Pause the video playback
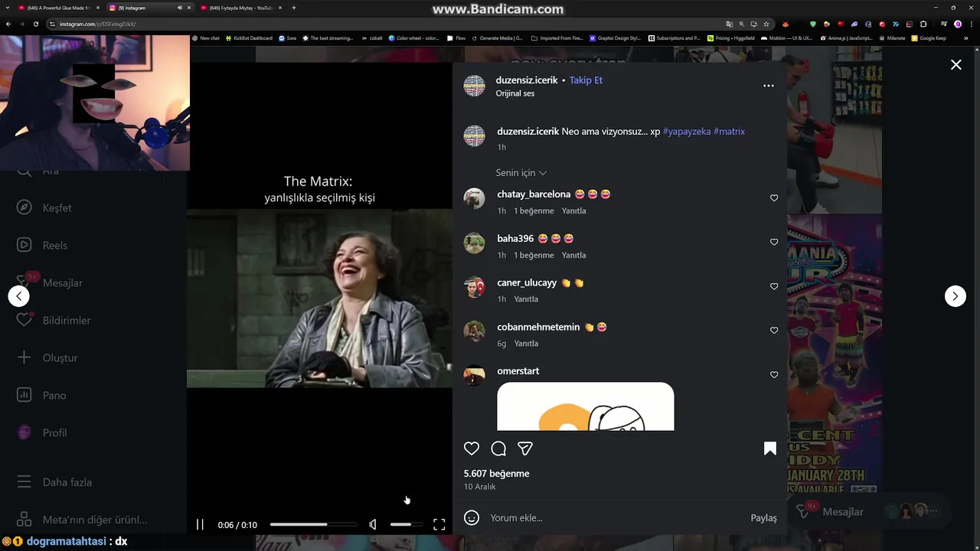Image resolution: width=980 pixels, height=551 pixels. (x=200, y=524)
